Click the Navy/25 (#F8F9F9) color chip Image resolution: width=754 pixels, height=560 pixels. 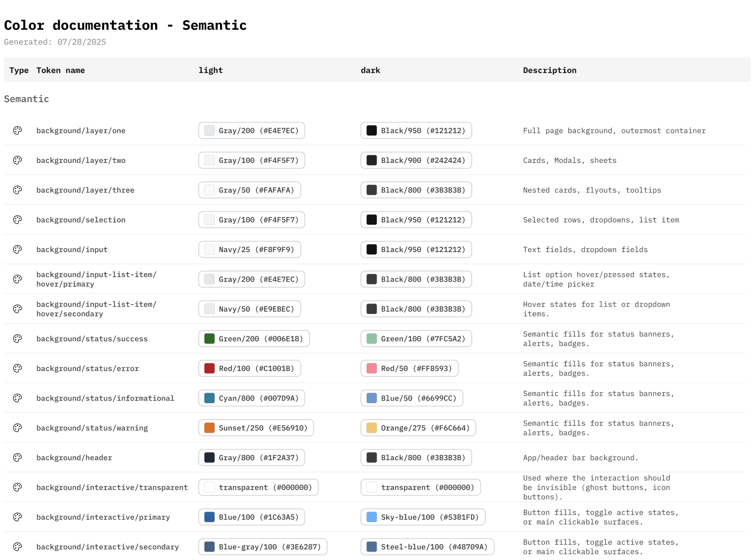pyautogui.click(x=250, y=250)
